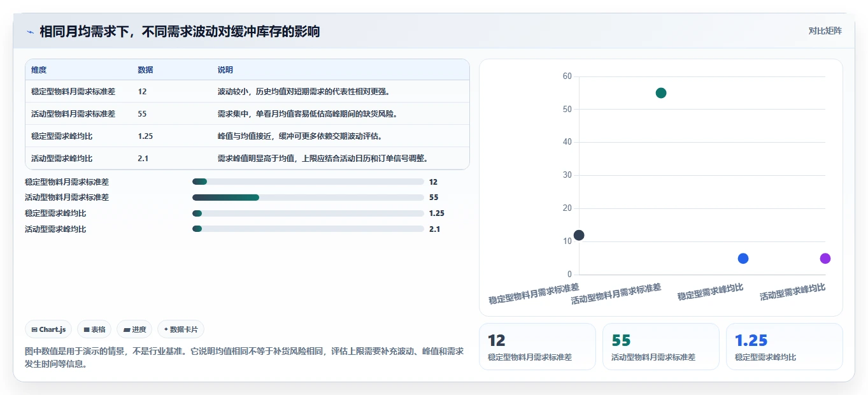Click the 说明 column header

(x=225, y=70)
